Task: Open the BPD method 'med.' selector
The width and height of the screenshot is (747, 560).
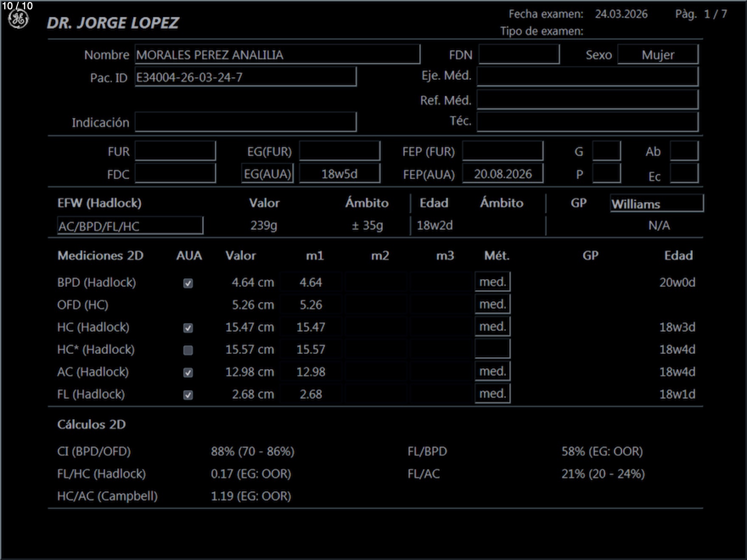Action: 492,282
